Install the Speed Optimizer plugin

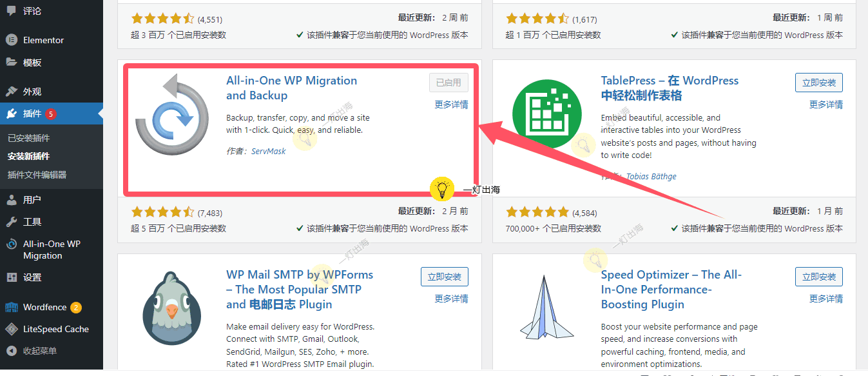818,277
